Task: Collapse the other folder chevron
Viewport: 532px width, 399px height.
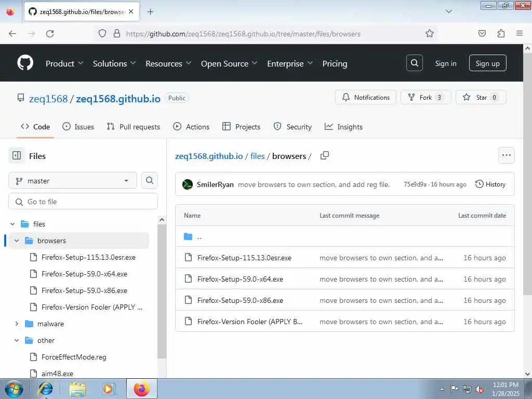Action: (17, 340)
